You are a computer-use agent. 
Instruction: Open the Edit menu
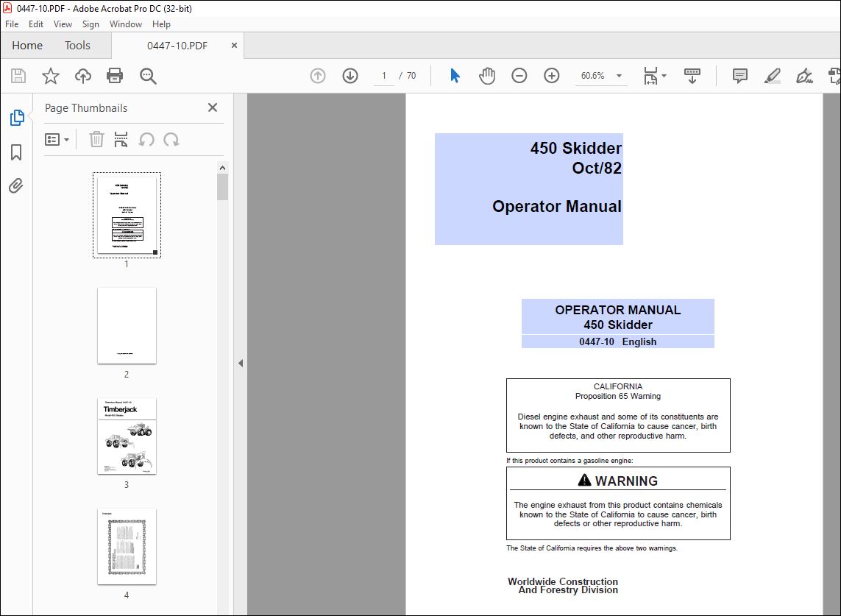36,24
